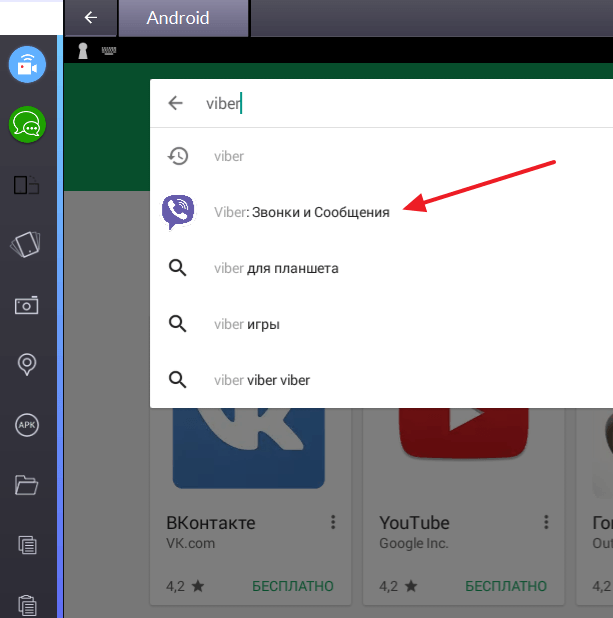The image size is (613, 618).
Task: Click the multi-window layout sidebar icon
Action: click(26, 185)
